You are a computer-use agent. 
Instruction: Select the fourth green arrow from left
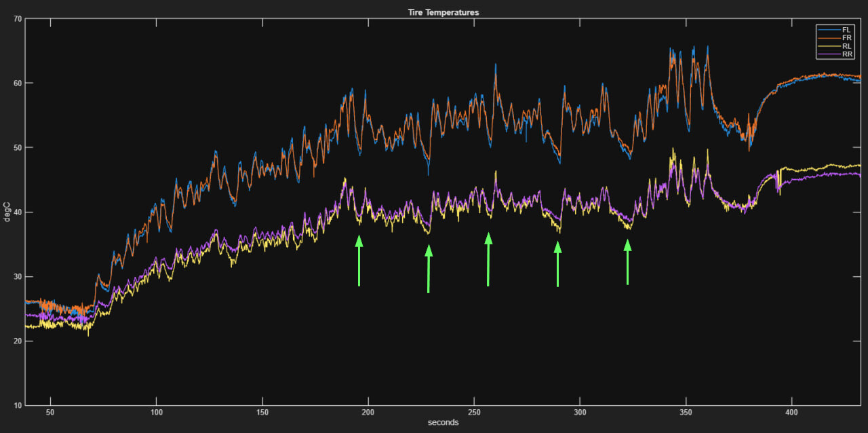click(558, 265)
